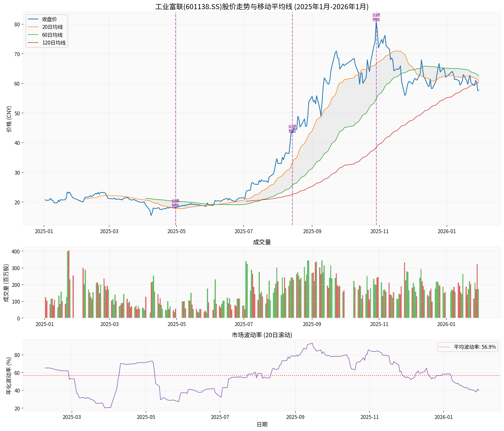Click the 120日均线 legend label
This screenshot has width=504, height=431.
pyautogui.click(x=54, y=43)
